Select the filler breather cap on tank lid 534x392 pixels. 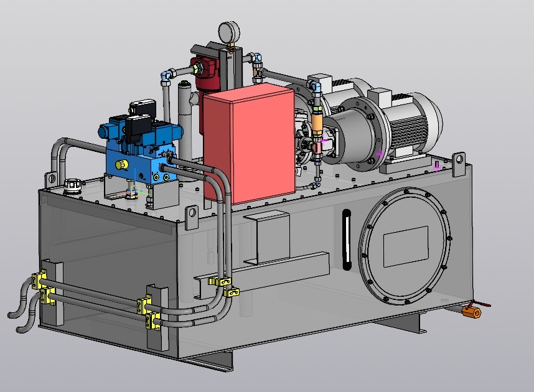pyautogui.click(x=73, y=185)
